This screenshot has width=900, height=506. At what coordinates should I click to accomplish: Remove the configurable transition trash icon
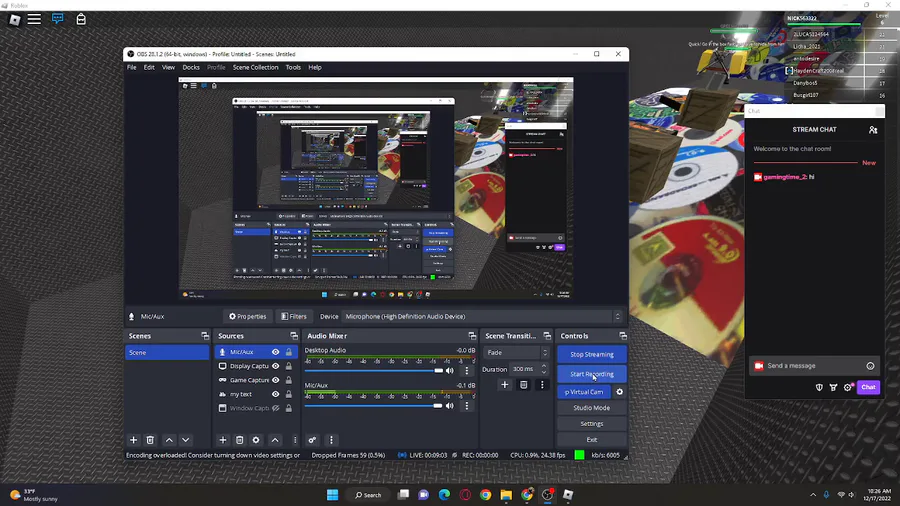coord(523,385)
